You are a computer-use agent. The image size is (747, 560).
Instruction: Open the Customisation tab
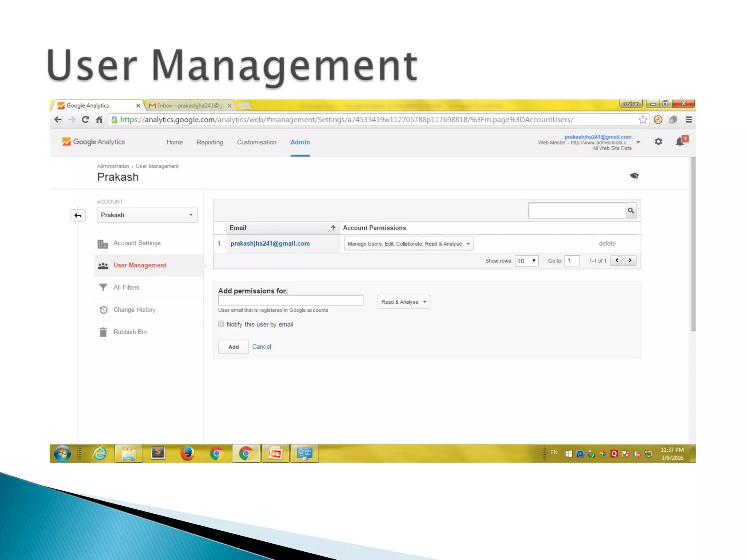256,142
